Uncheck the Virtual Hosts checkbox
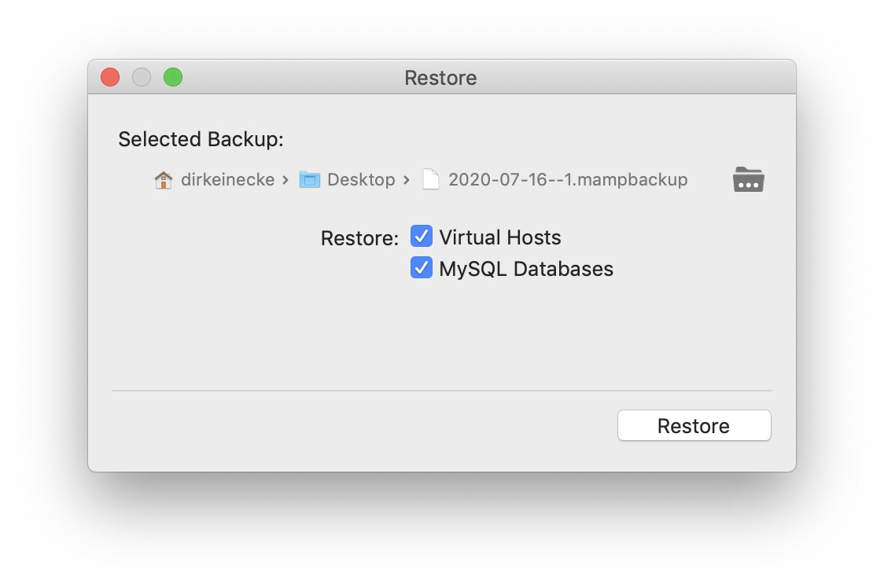This screenshot has width=884, height=588. (x=422, y=236)
